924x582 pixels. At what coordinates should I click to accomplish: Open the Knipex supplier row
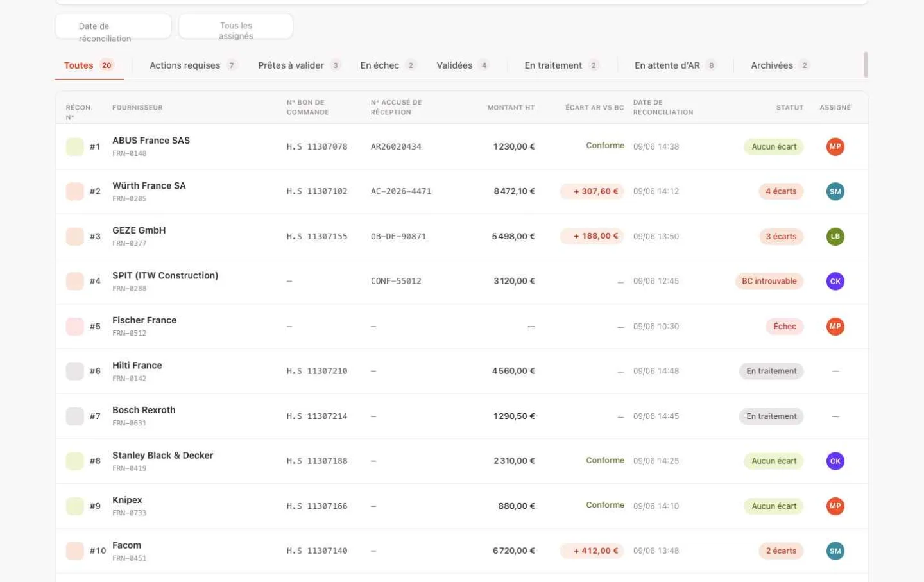tap(462, 506)
